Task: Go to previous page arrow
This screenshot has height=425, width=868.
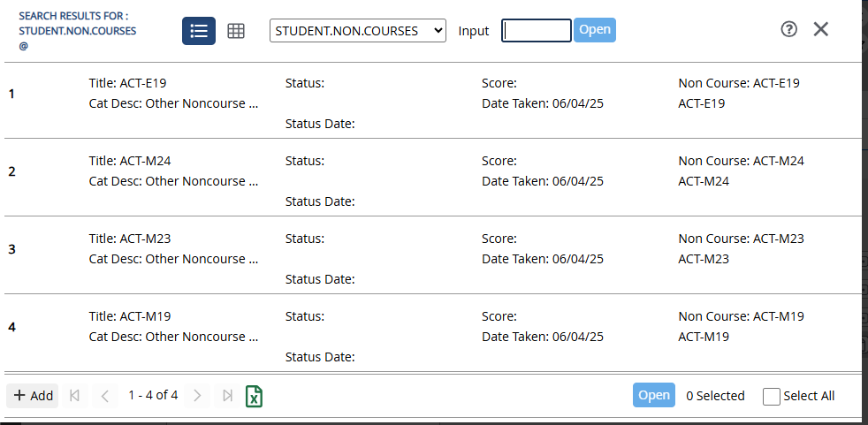Action: pos(105,396)
